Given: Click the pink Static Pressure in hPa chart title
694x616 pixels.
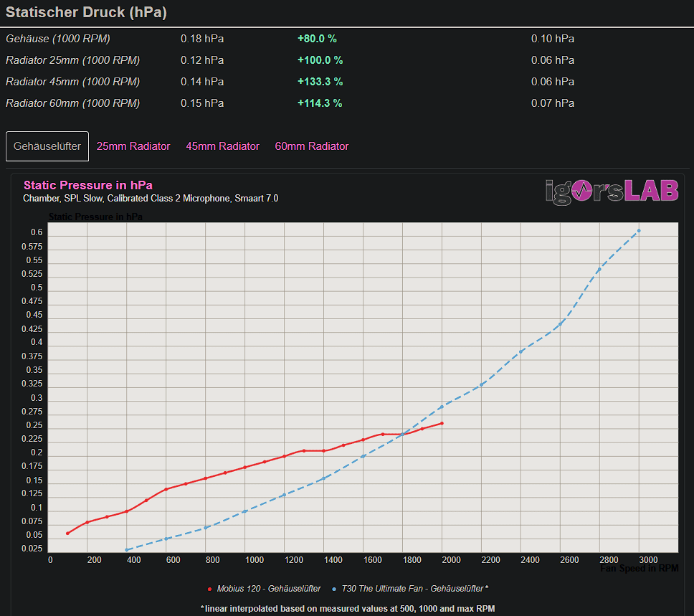Looking at the screenshot, I should coord(88,185).
